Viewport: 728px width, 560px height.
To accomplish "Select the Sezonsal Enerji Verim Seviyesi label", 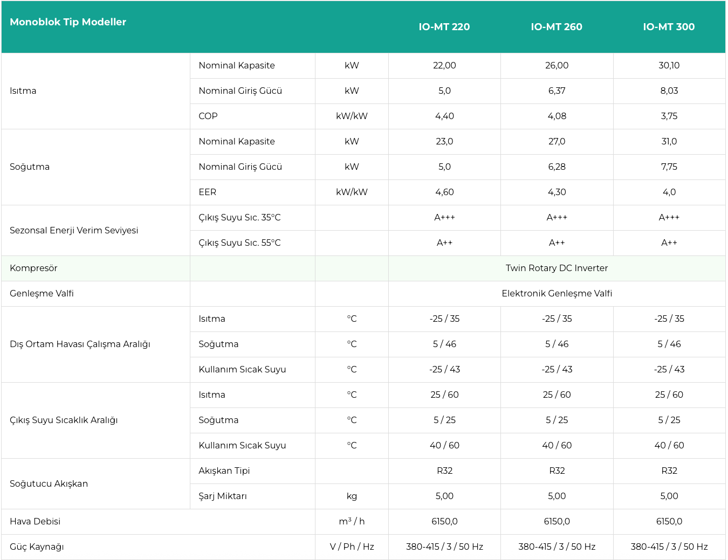I will point(74,231).
